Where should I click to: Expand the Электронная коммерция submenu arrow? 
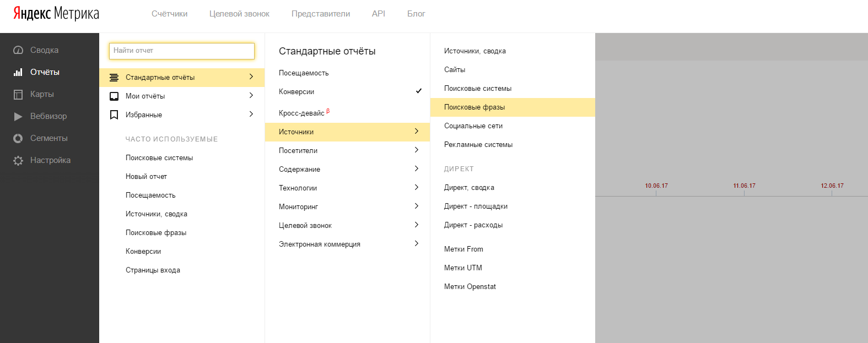(x=417, y=243)
